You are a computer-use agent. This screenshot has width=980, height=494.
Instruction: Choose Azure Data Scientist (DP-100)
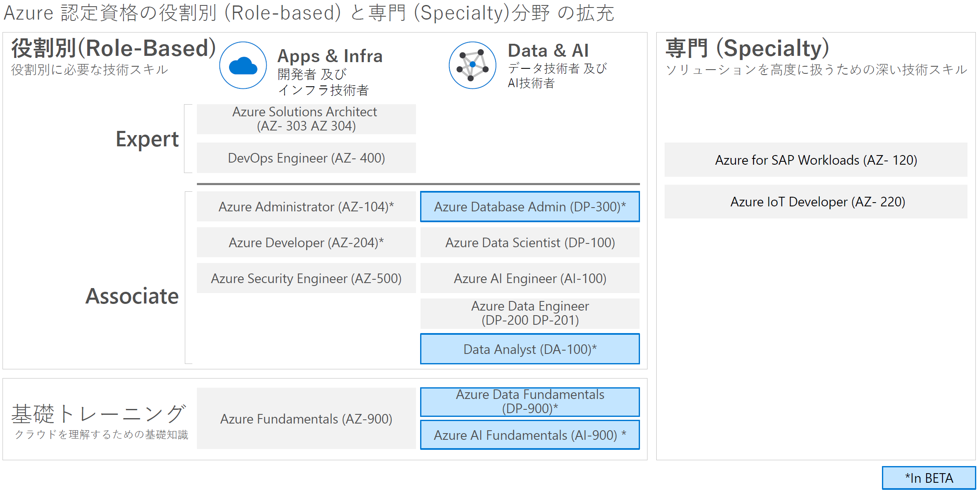[529, 243]
